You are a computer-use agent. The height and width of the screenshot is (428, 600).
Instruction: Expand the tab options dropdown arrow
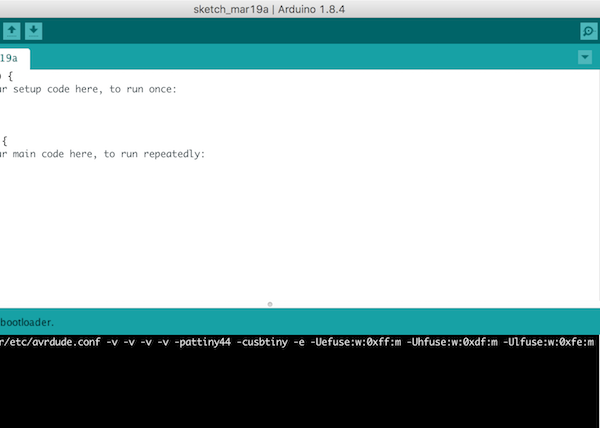[x=585, y=57]
